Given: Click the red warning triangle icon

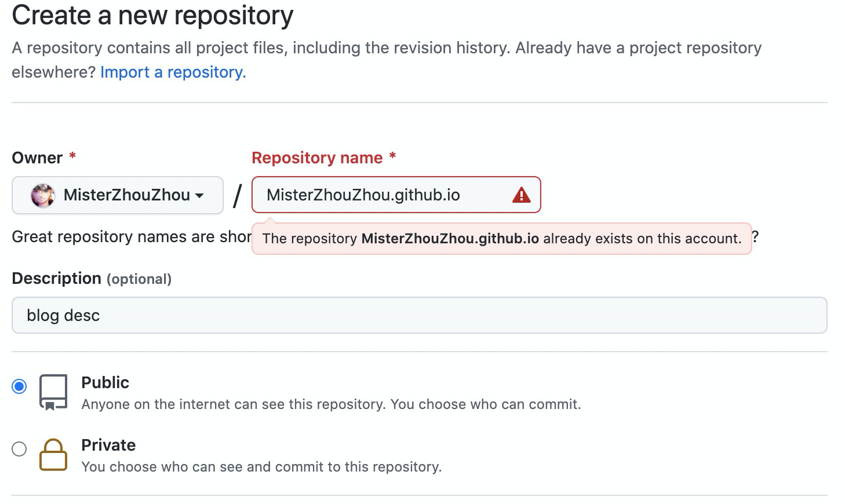Looking at the screenshot, I should tap(521, 195).
